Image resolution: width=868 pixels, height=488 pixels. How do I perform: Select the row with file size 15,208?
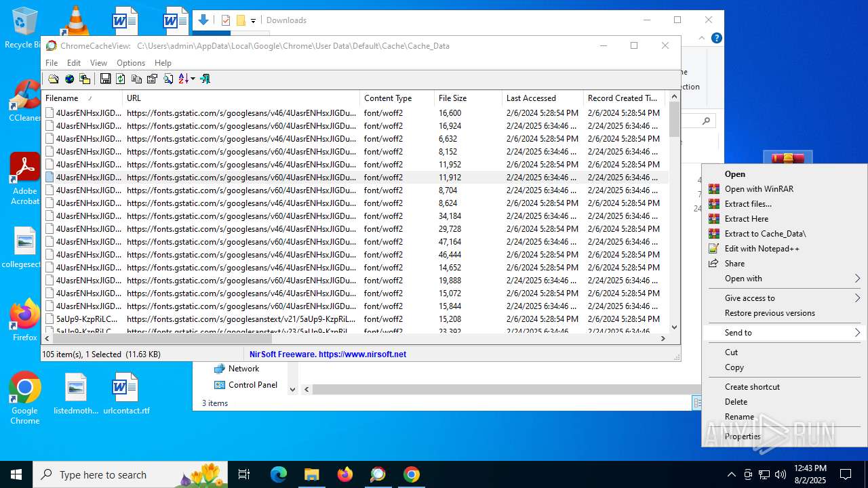click(x=355, y=319)
